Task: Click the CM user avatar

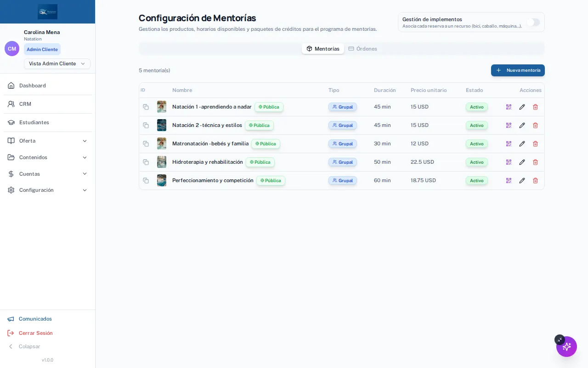Action: (12, 48)
